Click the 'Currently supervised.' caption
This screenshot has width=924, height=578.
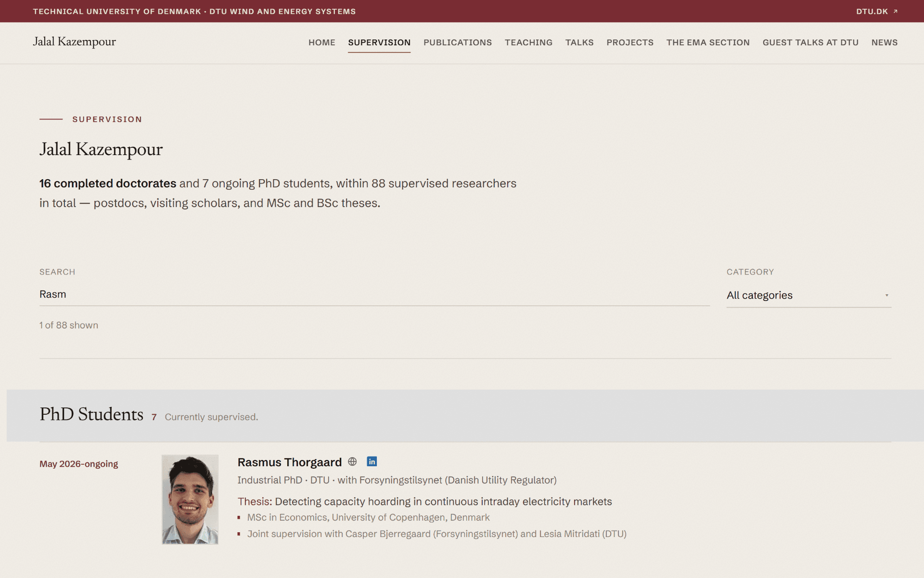point(211,417)
